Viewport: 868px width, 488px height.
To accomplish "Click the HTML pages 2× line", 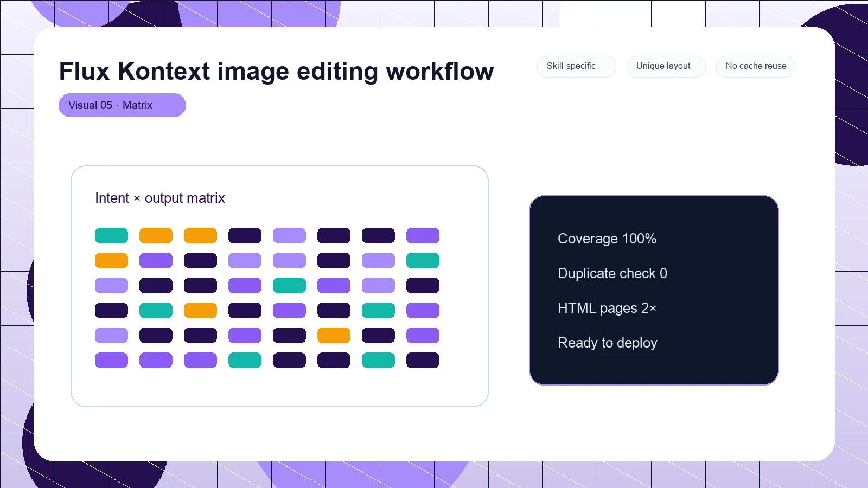I will 607,308.
